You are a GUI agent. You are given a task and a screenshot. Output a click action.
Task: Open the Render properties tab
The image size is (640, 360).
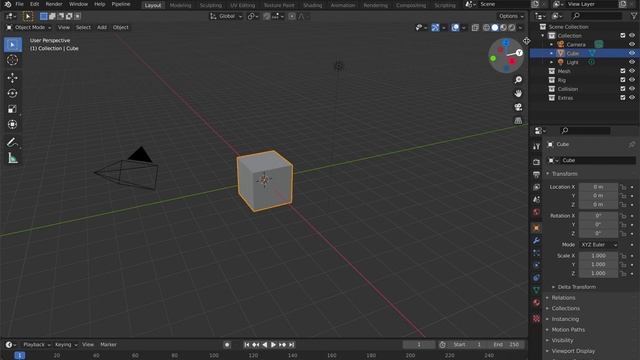[x=536, y=162]
